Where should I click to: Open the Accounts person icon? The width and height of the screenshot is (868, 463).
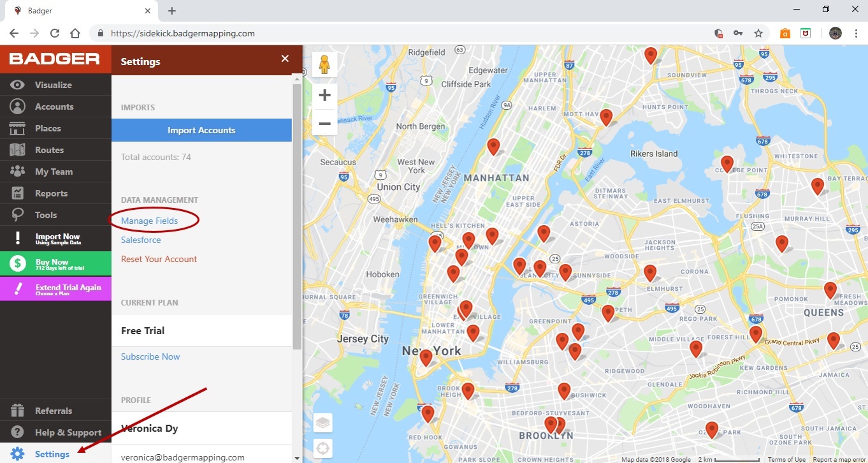tap(17, 107)
